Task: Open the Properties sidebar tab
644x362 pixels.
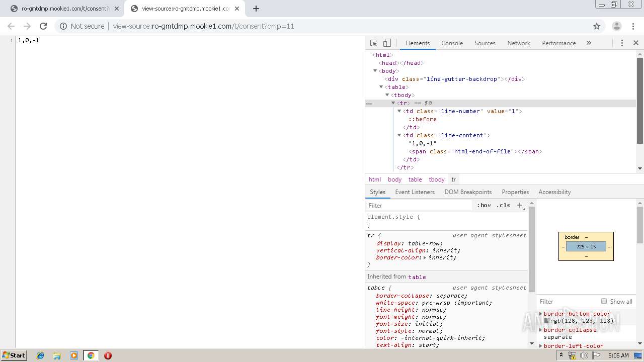Action: [x=515, y=192]
